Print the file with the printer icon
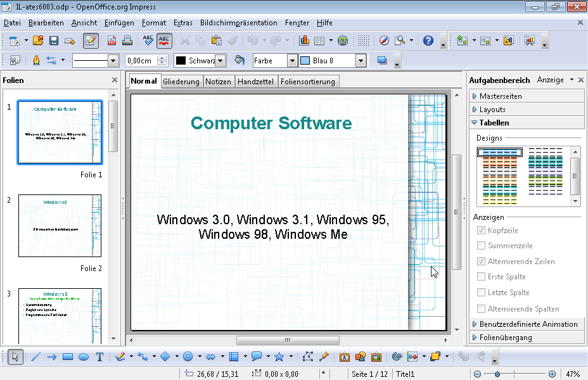The height and width of the screenshot is (380, 588). click(127, 41)
